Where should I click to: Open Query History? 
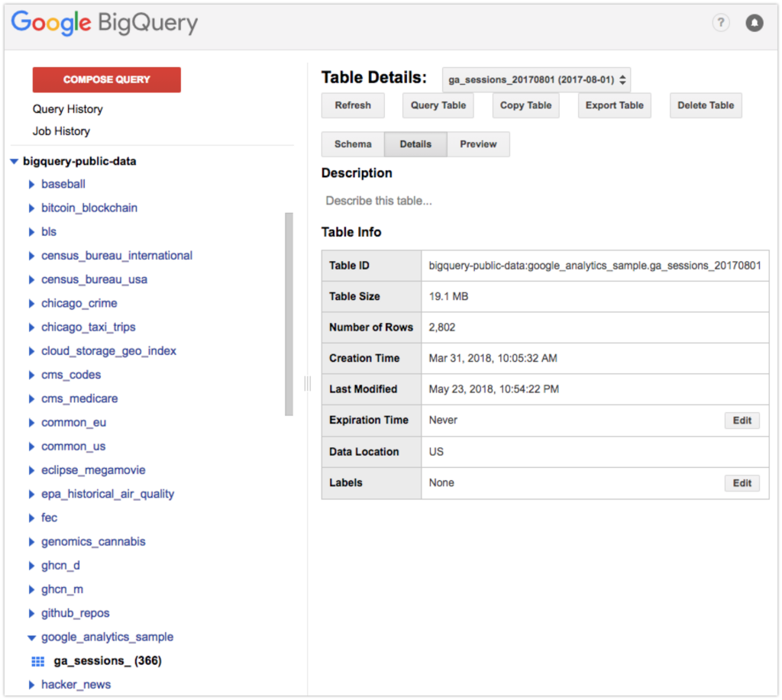[x=68, y=109]
